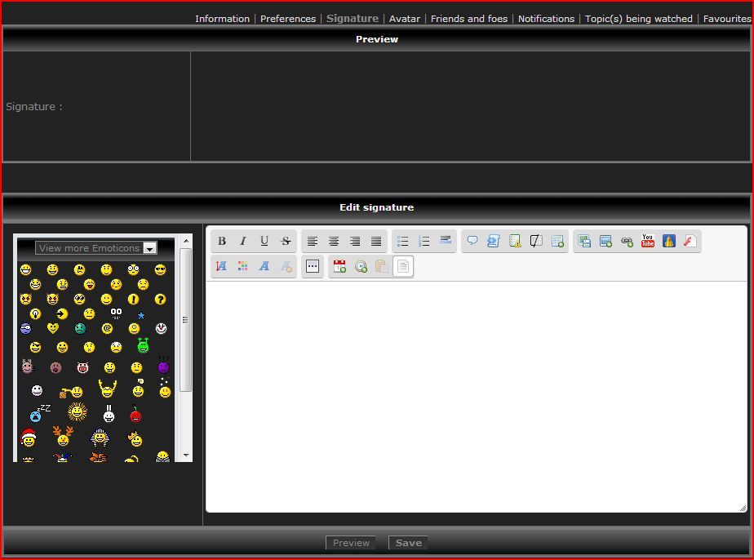The image size is (754, 560).
Task: Switch to the Avatar tab
Action: pos(405,19)
